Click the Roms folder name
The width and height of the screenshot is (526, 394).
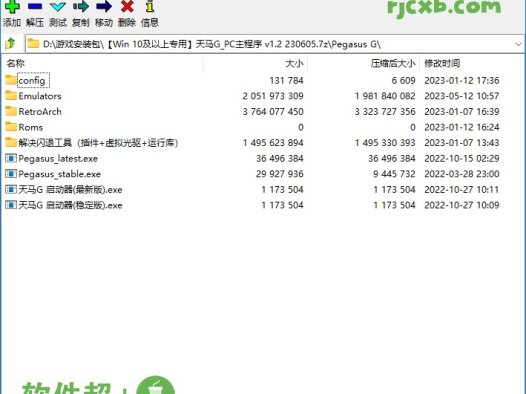click(x=31, y=127)
